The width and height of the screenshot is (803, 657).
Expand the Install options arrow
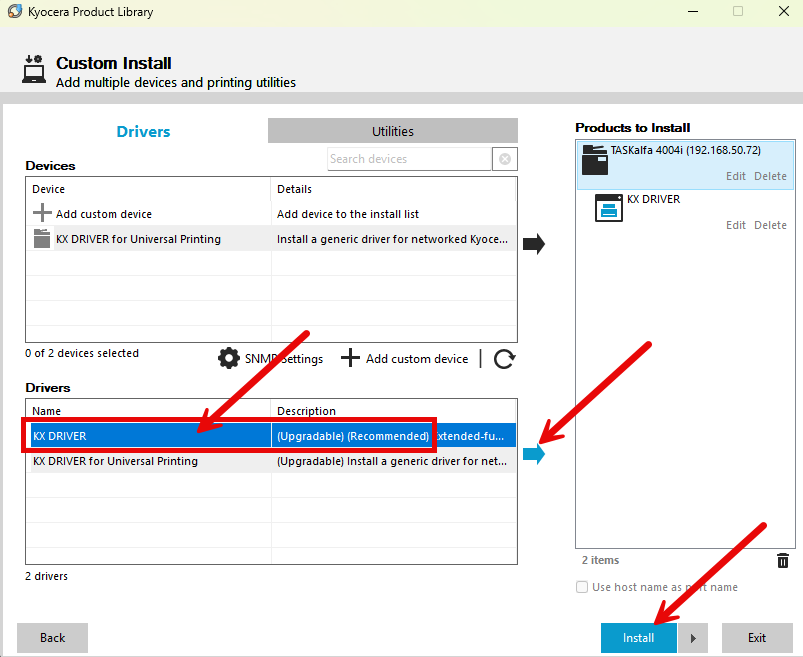[x=693, y=638]
